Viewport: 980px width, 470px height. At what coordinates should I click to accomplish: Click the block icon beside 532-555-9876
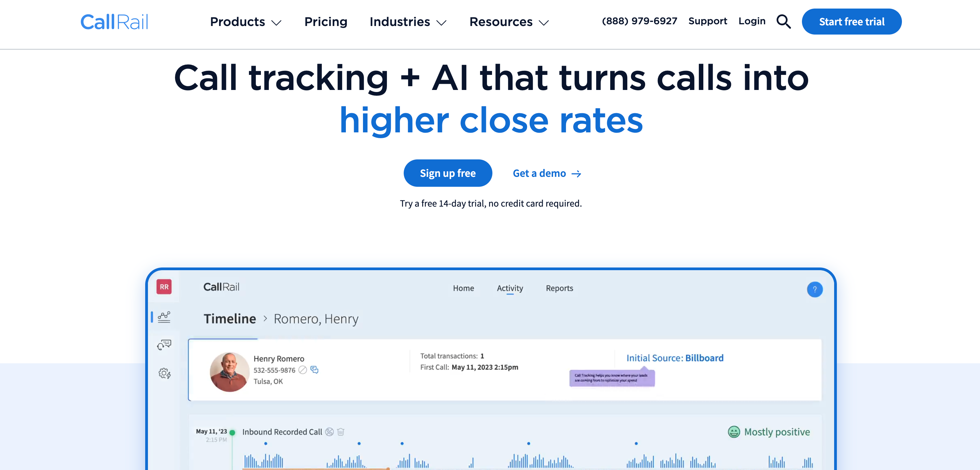pyautogui.click(x=302, y=370)
